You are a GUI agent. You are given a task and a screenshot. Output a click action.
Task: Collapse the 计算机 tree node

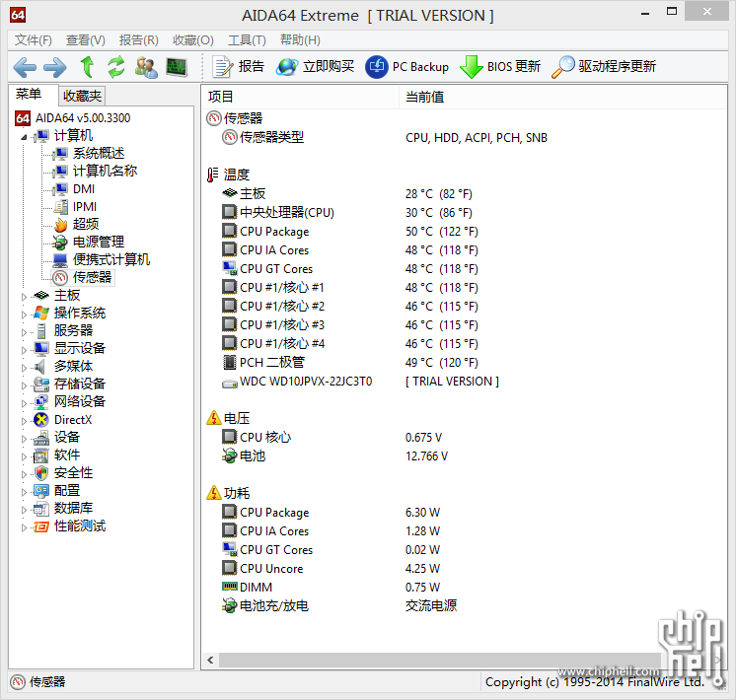click(x=24, y=137)
